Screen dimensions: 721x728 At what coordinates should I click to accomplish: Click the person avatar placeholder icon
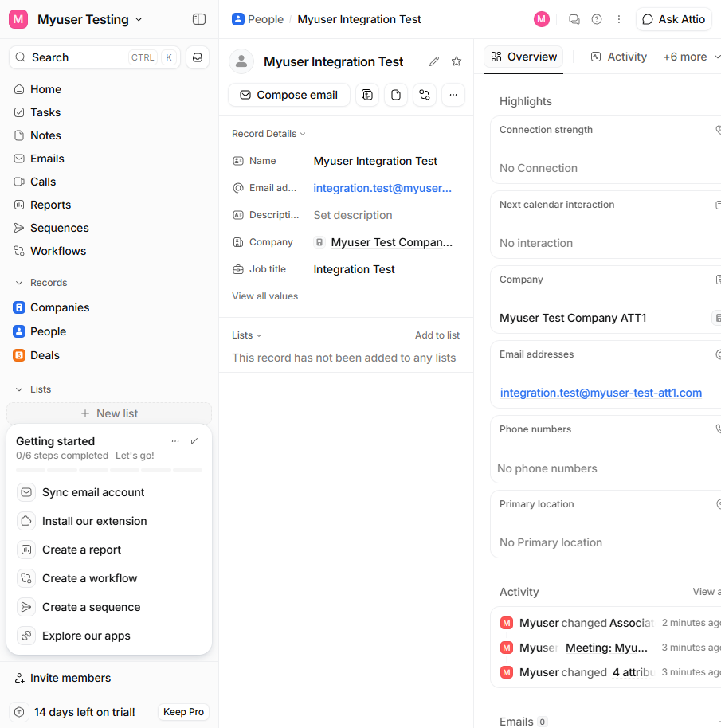point(241,61)
